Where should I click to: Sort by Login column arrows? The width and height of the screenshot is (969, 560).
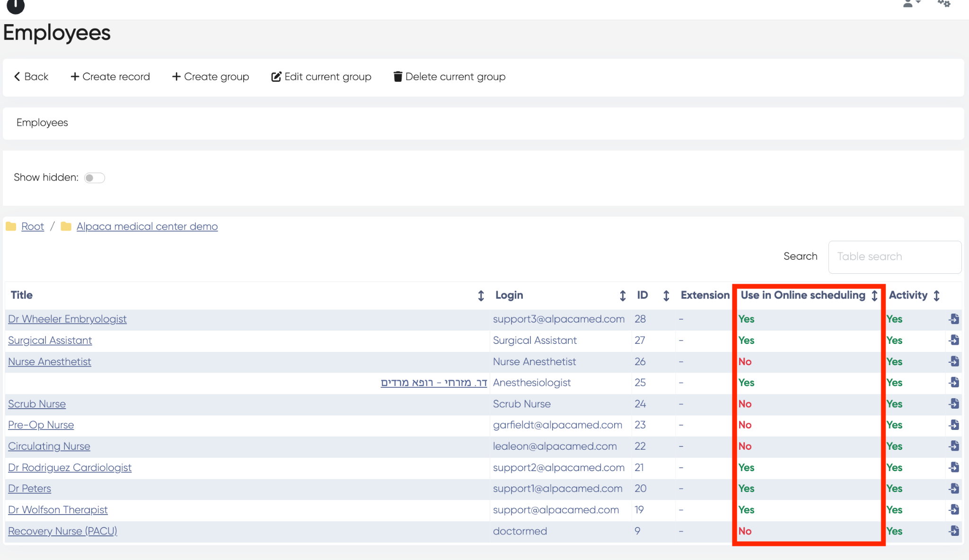point(623,296)
